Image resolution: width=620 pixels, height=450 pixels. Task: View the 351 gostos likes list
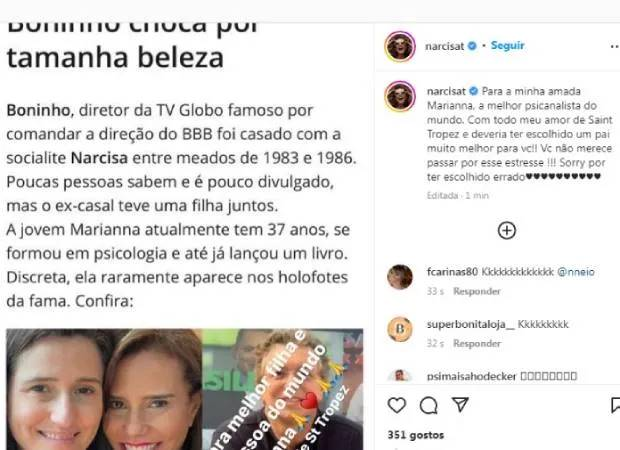(416, 435)
